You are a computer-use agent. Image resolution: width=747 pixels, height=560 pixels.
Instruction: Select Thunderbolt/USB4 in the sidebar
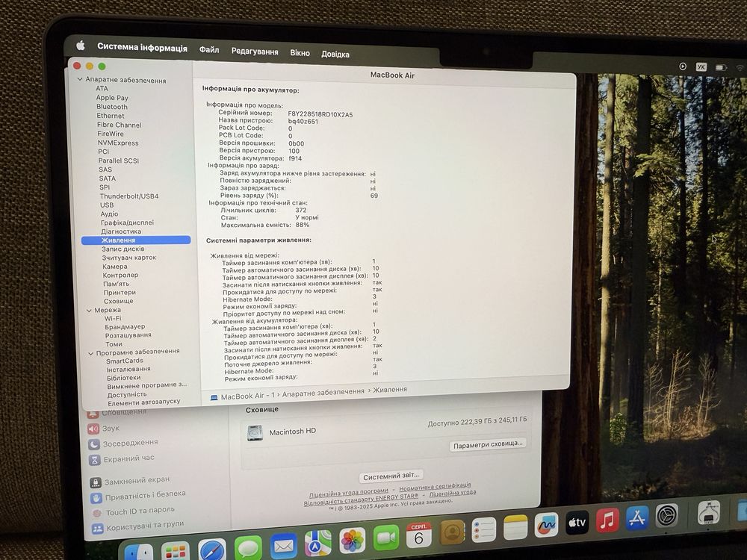tap(129, 196)
